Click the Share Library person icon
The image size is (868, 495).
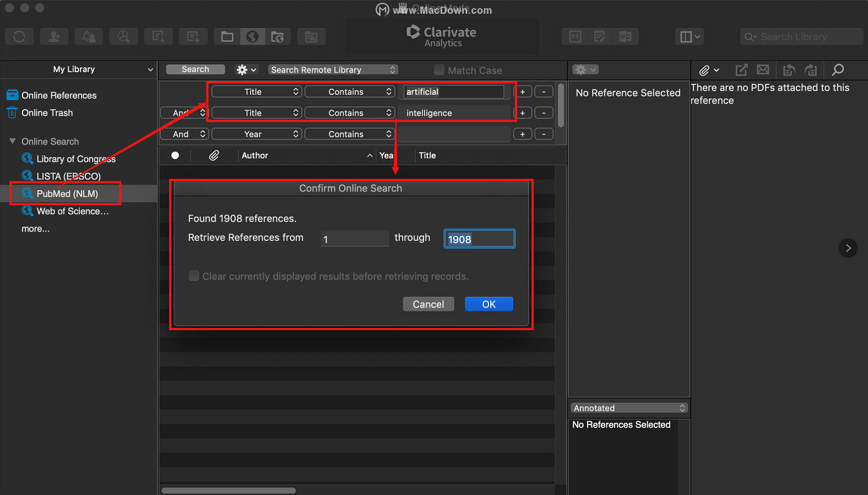point(54,36)
